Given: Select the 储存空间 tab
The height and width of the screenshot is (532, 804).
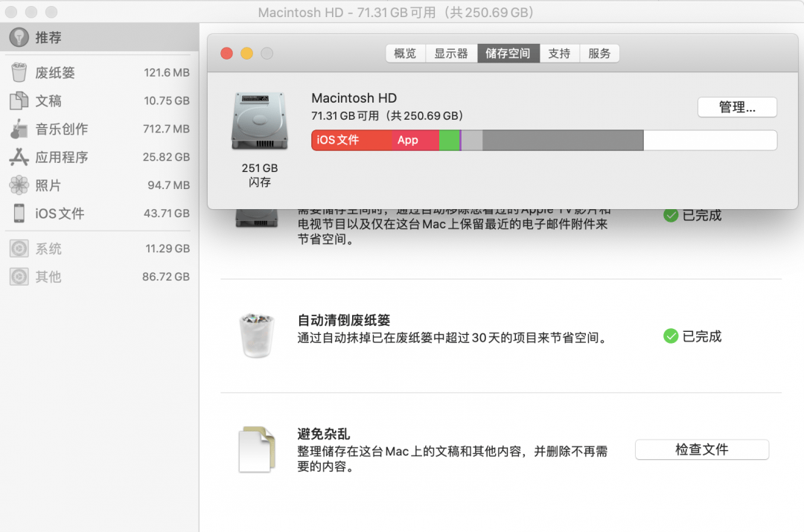Looking at the screenshot, I should pyautogui.click(x=508, y=54).
